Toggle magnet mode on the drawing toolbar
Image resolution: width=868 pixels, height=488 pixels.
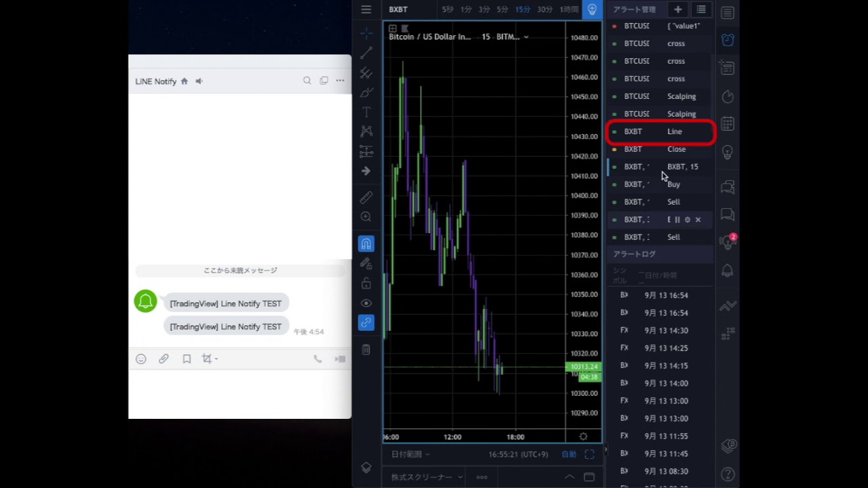366,243
